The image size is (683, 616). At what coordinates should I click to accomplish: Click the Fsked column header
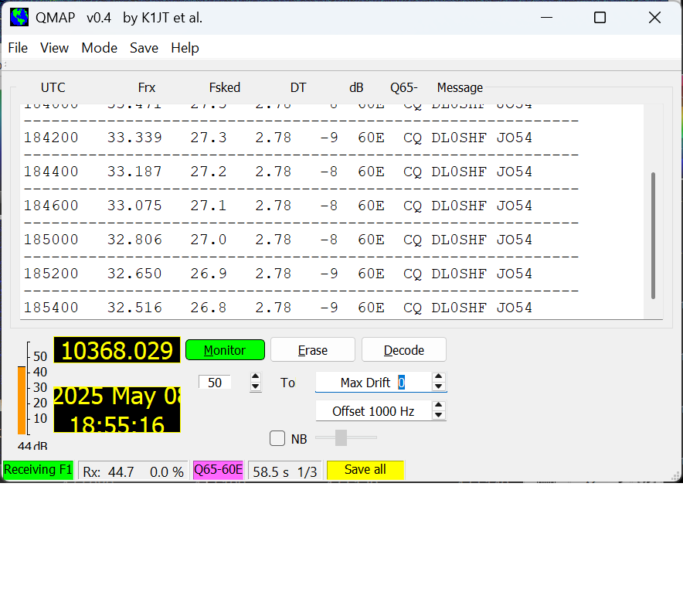(224, 87)
